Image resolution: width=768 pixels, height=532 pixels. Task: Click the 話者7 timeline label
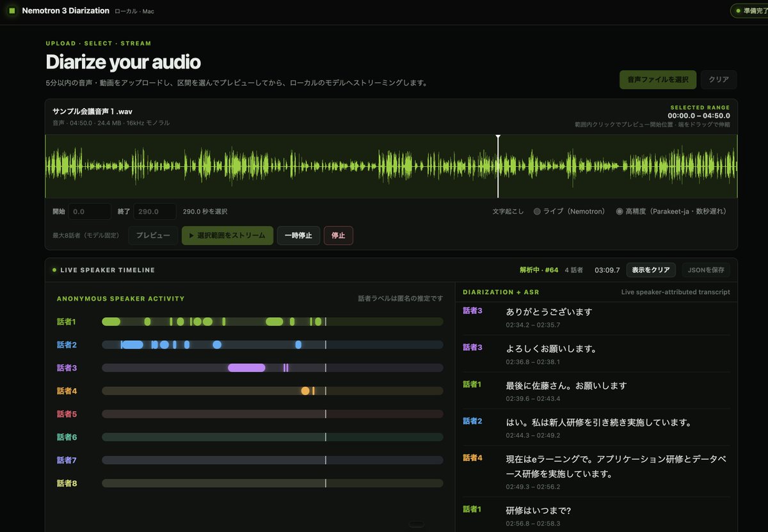[x=67, y=460]
